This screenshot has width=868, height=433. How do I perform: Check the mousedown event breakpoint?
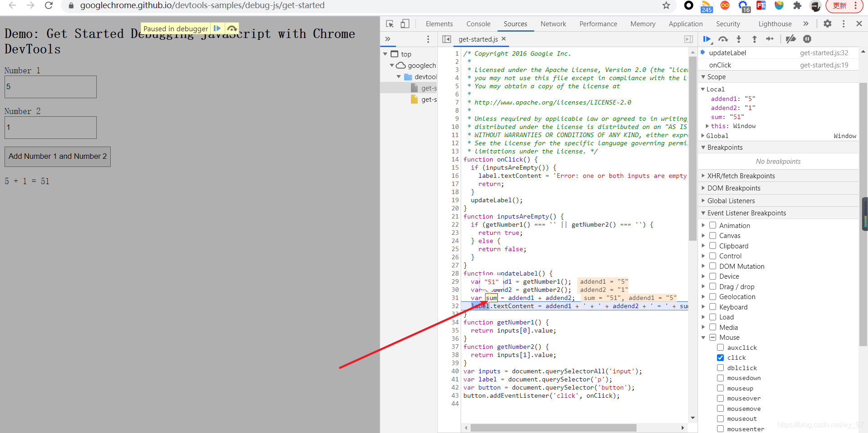tap(721, 378)
